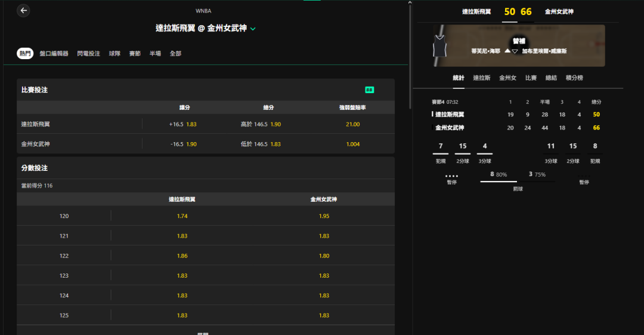Screen dimensions: 644x335
Task: Click 當前得分 116 text
Action: coord(37,186)
